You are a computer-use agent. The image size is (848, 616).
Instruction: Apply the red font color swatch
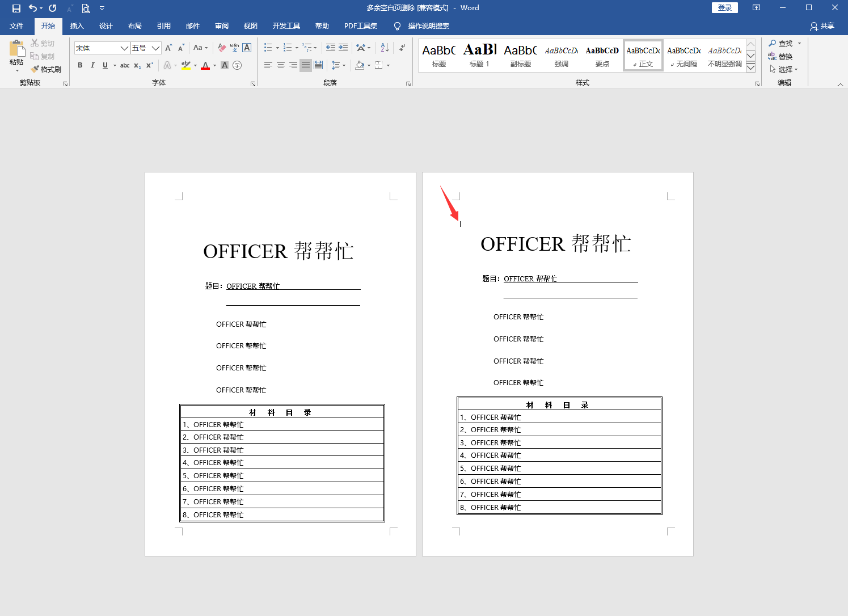[205, 65]
